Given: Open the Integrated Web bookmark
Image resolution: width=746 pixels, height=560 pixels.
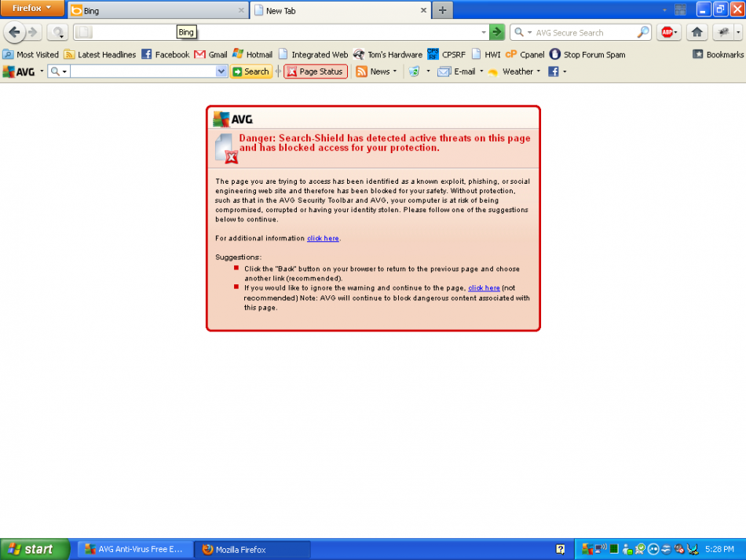Looking at the screenshot, I should (313, 55).
